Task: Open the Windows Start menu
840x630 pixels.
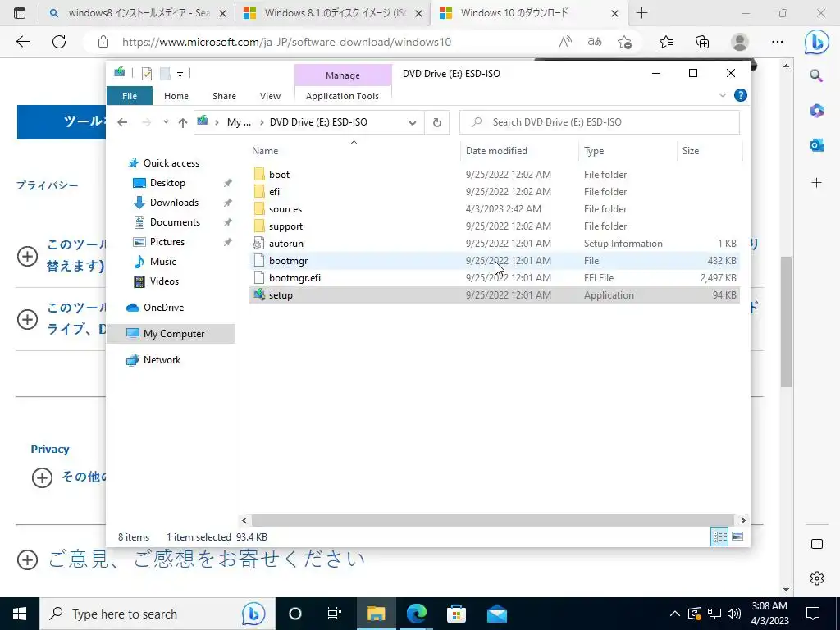Action: [20, 614]
